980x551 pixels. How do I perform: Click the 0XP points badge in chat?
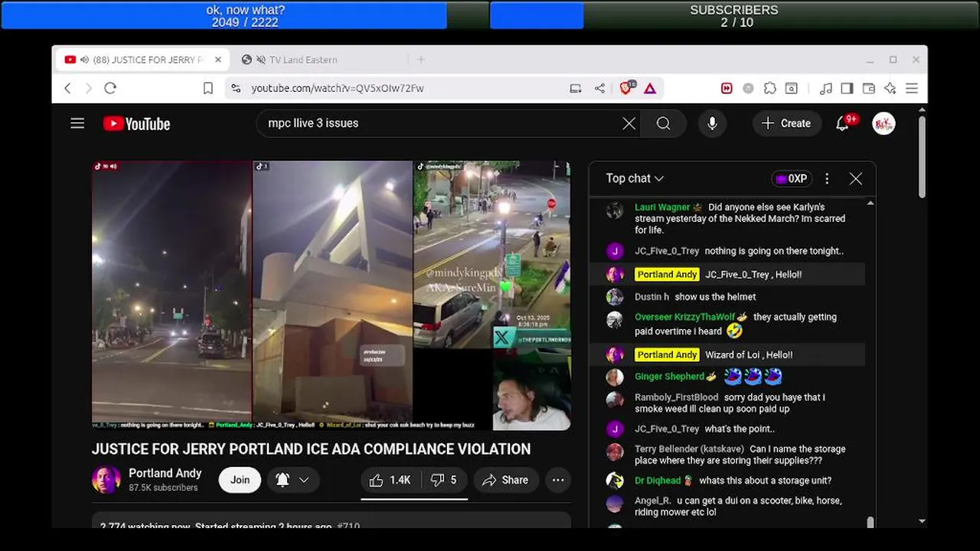point(791,178)
